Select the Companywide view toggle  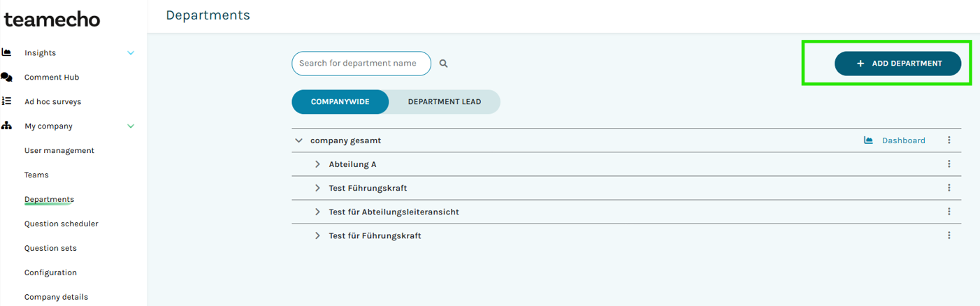coord(340,102)
